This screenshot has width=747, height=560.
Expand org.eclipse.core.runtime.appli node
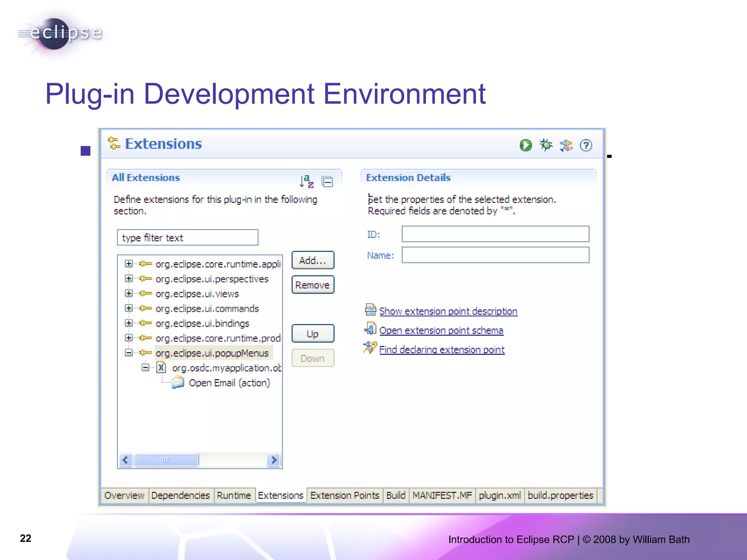[128, 263]
